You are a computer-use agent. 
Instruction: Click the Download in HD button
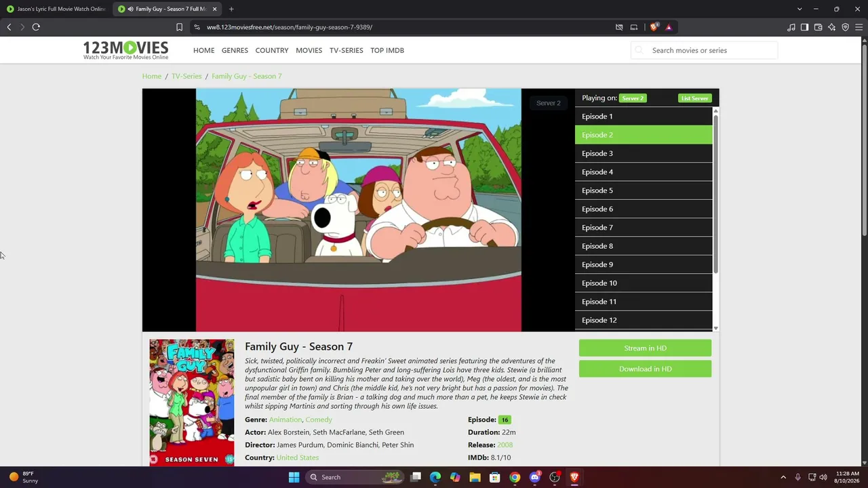pyautogui.click(x=645, y=369)
